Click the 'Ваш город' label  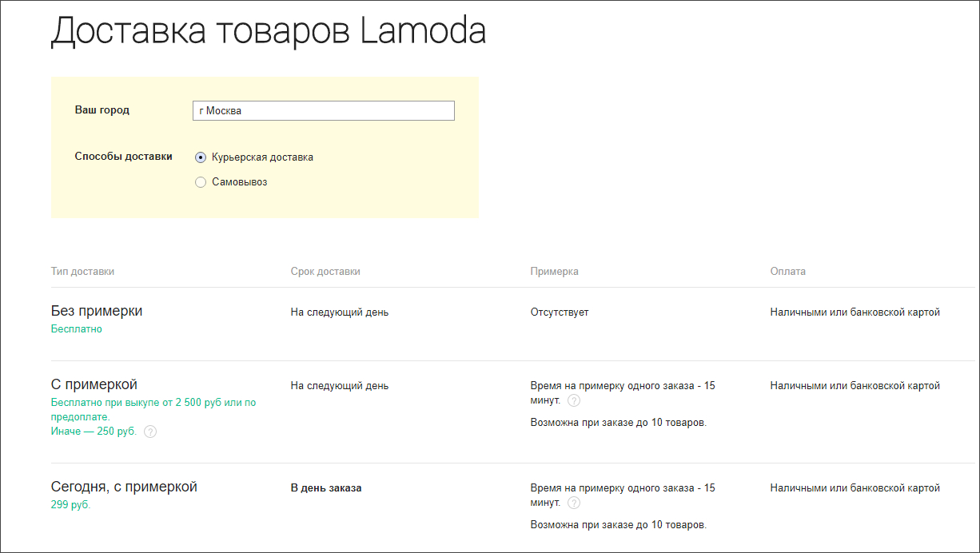102,110
